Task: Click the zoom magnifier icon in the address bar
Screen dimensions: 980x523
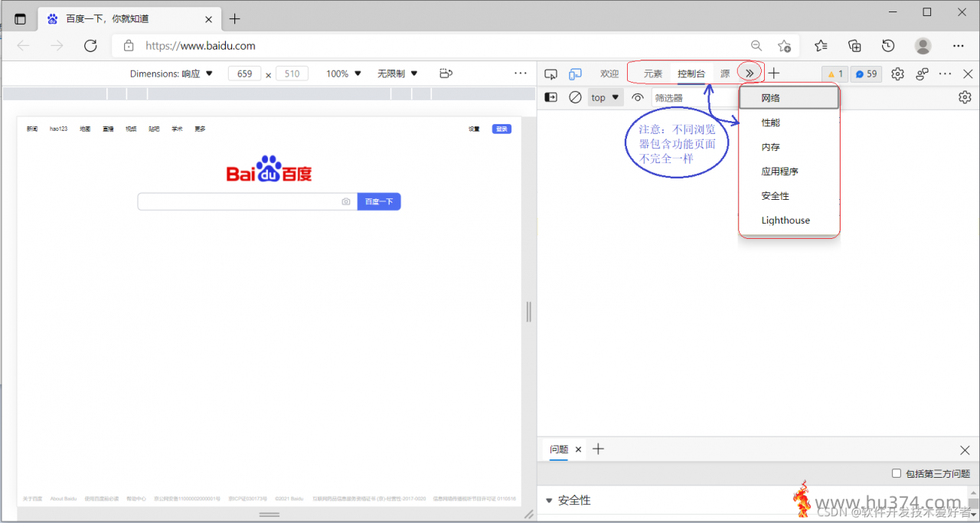Action: [x=756, y=46]
